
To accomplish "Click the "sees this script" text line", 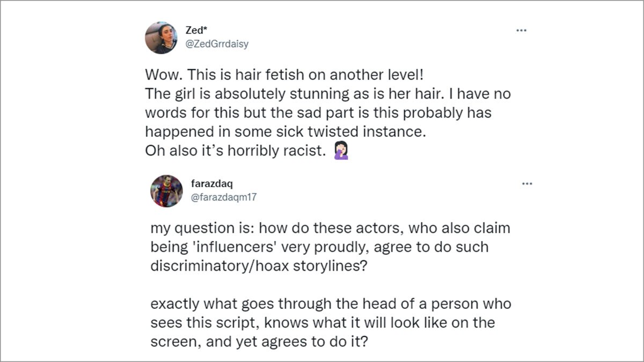I will point(322,323).
